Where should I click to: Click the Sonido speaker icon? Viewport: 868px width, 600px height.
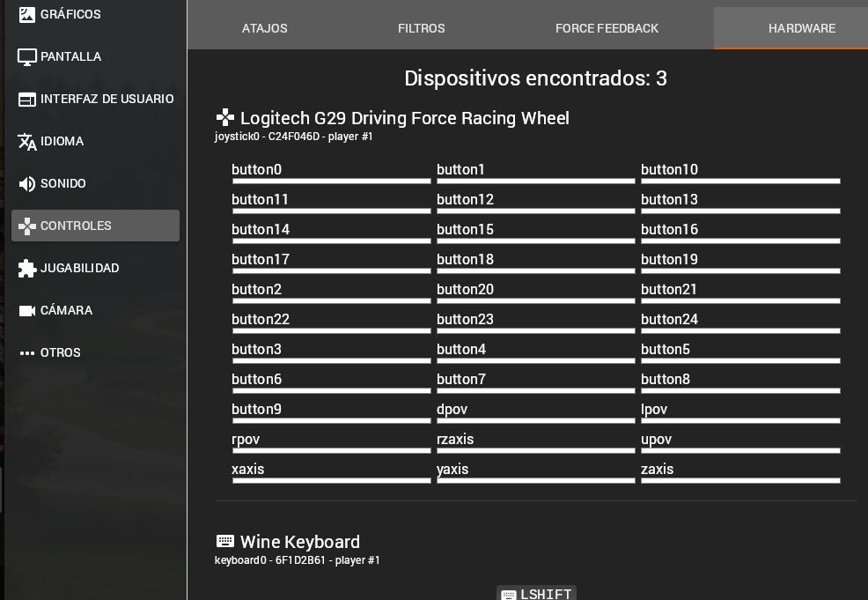click(26, 183)
